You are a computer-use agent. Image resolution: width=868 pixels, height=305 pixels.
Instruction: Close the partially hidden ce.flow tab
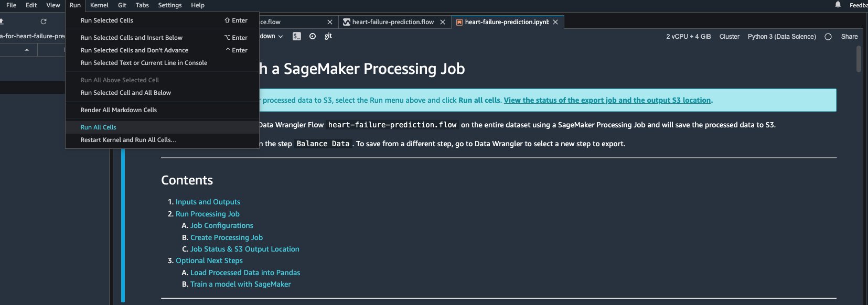pos(330,22)
